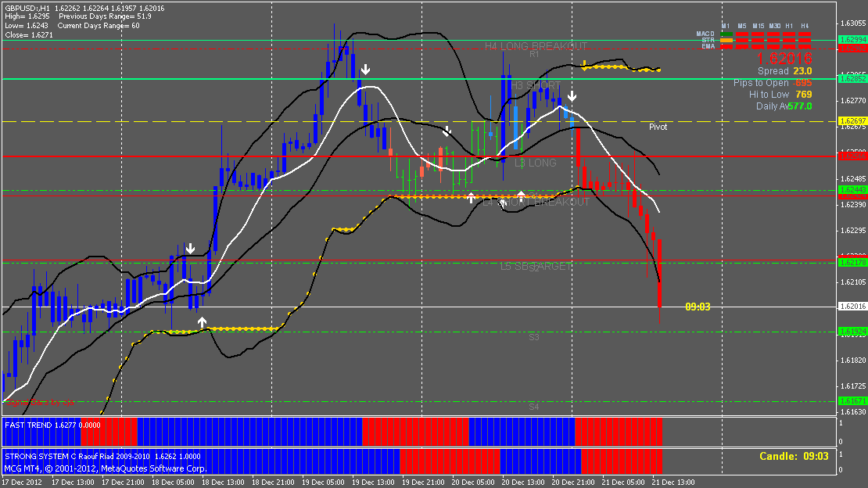
Task: Click the Hi to Low value 769
Action: (804, 95)
